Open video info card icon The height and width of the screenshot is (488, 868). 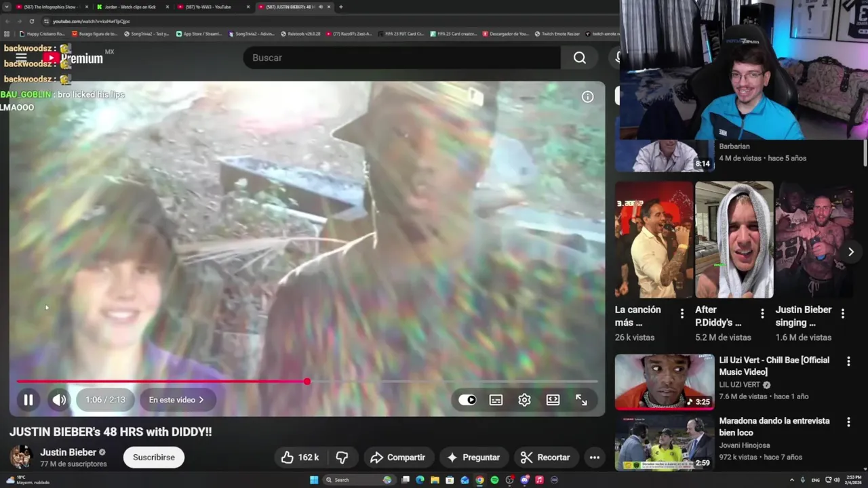pos(587,97)
